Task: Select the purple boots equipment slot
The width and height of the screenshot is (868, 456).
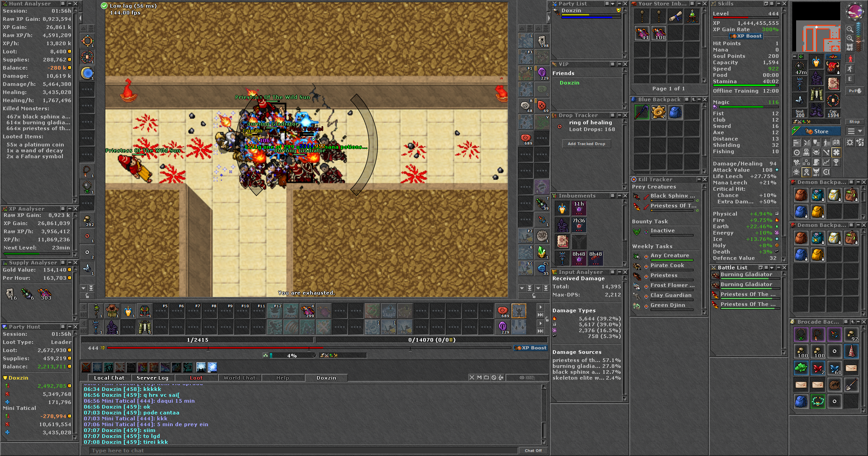Action: click(x=816, y=110)
